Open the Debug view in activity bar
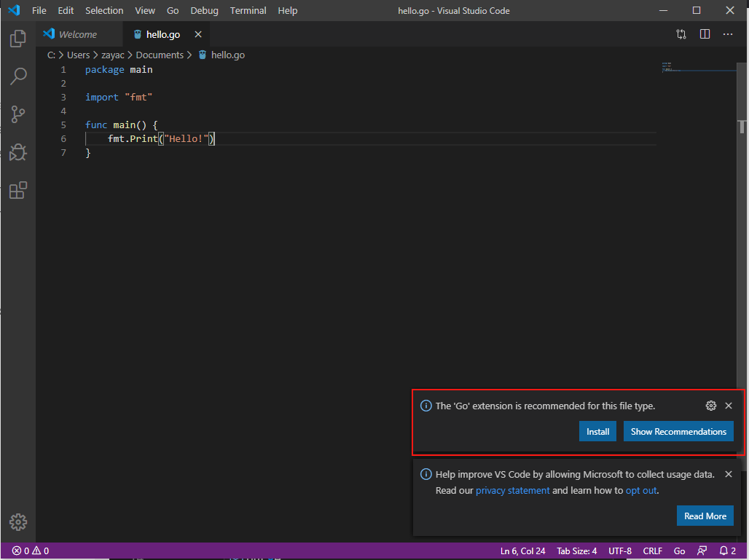749x560 pixels. coord(17,152)
